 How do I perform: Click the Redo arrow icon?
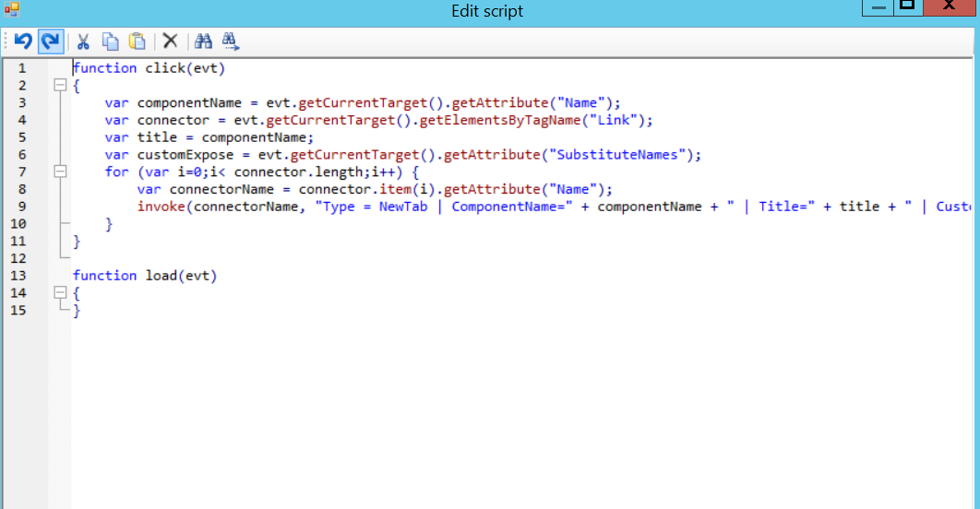50,41
